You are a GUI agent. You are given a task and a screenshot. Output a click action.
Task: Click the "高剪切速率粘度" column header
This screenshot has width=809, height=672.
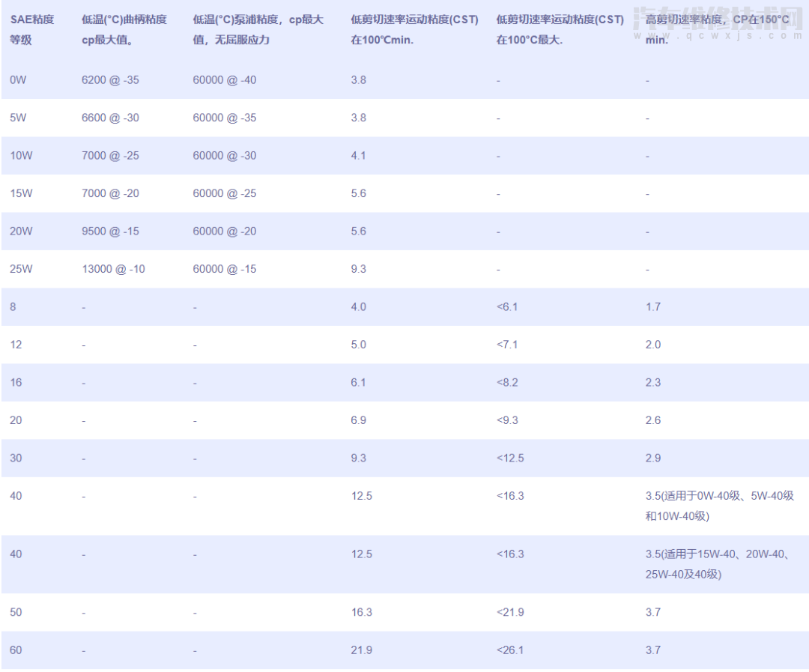coord(717,30)
